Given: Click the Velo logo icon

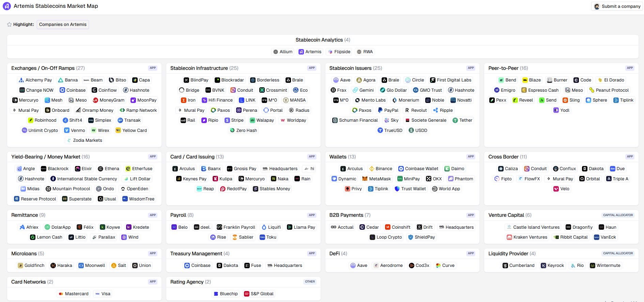Looking at the screenshot, I should pyautogui.click(x=556, y=189).
